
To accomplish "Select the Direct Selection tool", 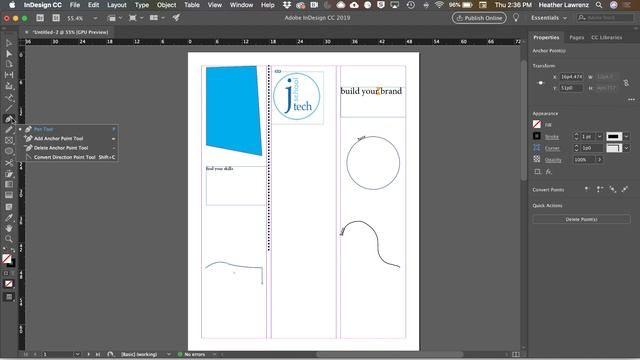I will (9, 54).
